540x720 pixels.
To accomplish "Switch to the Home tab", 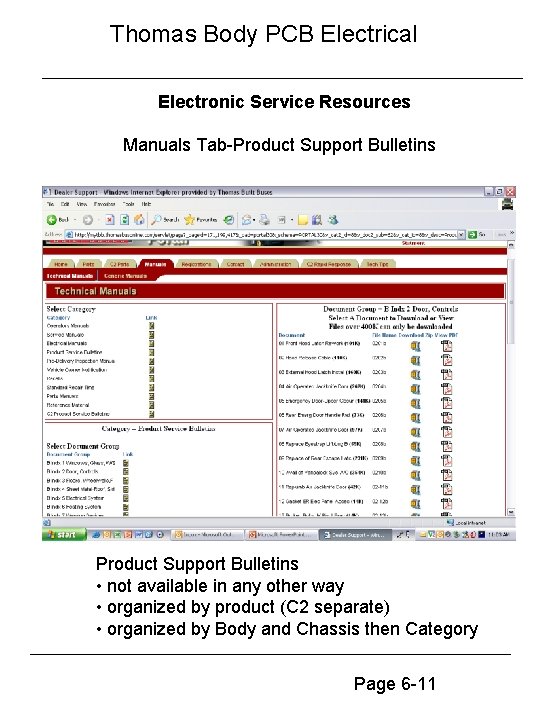I will point(61,264).
